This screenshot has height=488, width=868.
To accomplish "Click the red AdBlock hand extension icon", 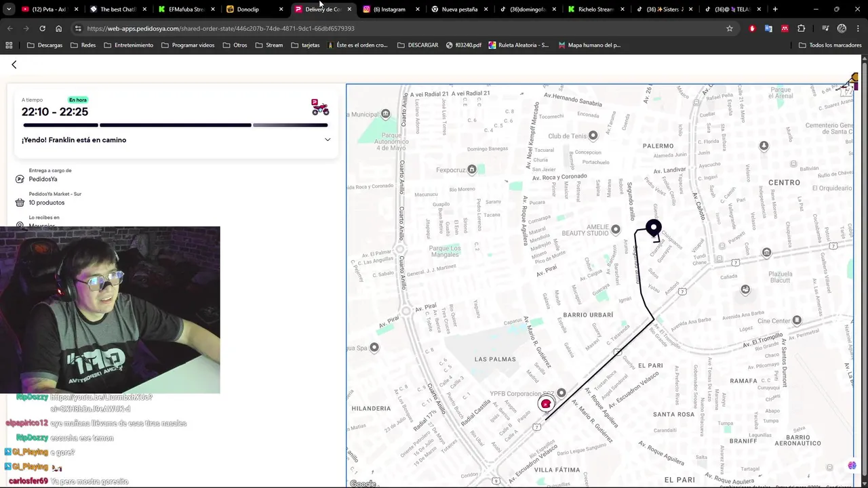I will point(752,28).
